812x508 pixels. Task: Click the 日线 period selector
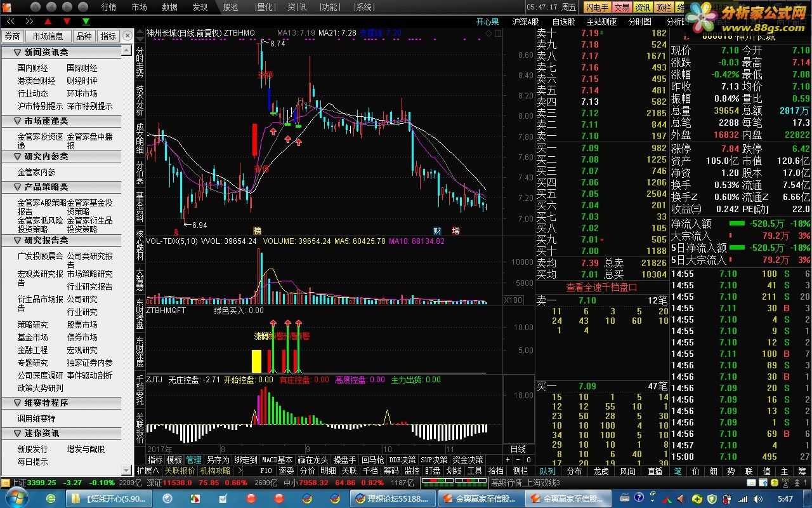[x=518, y=449]
